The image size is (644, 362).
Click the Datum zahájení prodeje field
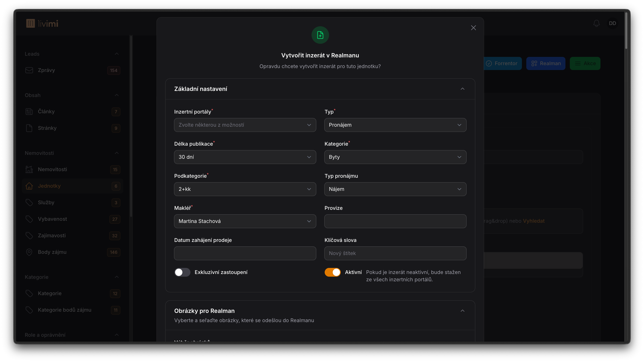[x=245, y=253]
